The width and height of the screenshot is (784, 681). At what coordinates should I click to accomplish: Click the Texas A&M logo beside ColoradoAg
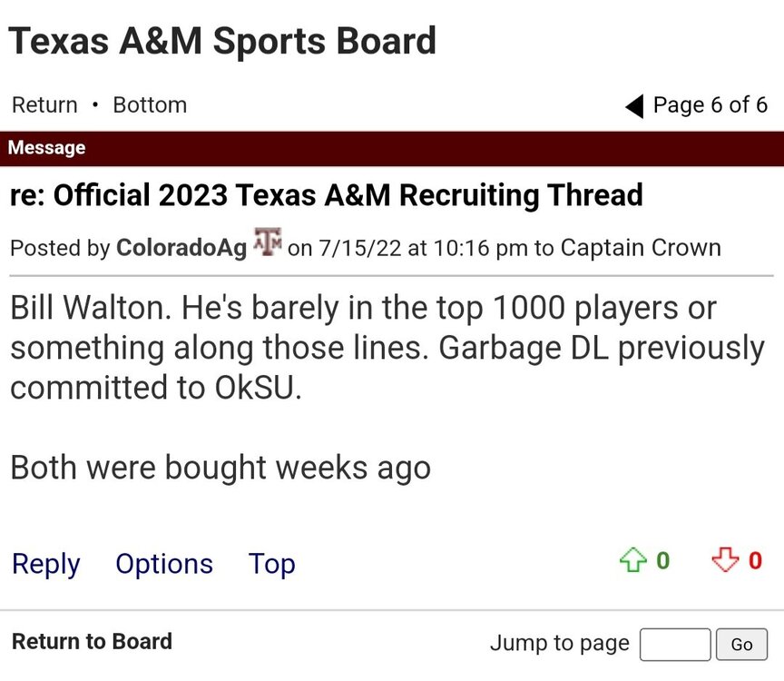pos(268,243)
